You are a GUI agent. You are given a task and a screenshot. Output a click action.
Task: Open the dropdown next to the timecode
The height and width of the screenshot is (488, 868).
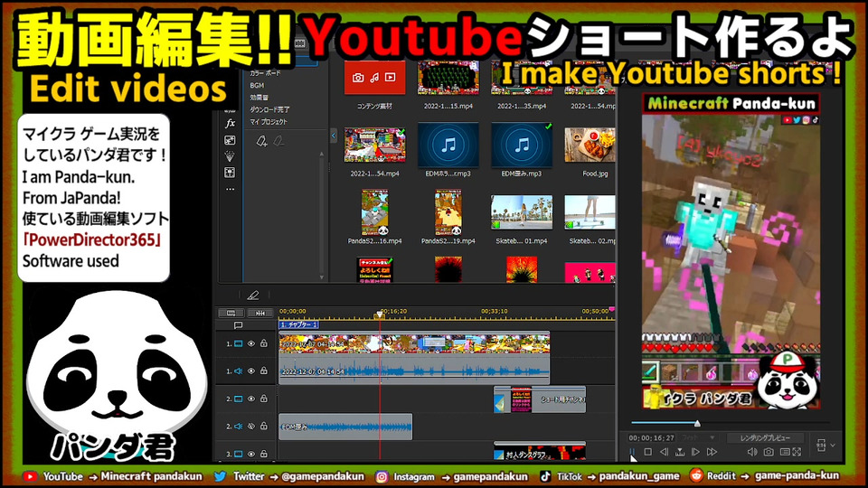712,437
